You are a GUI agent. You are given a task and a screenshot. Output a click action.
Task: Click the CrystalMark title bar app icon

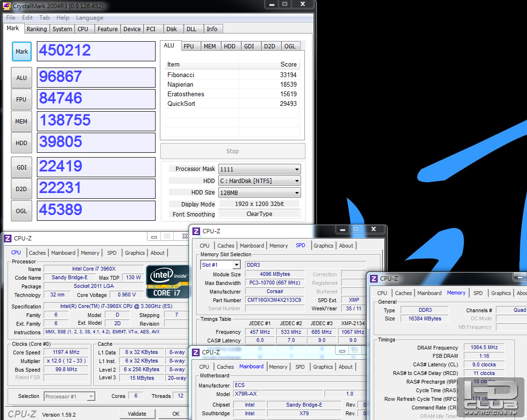[6, 6]
